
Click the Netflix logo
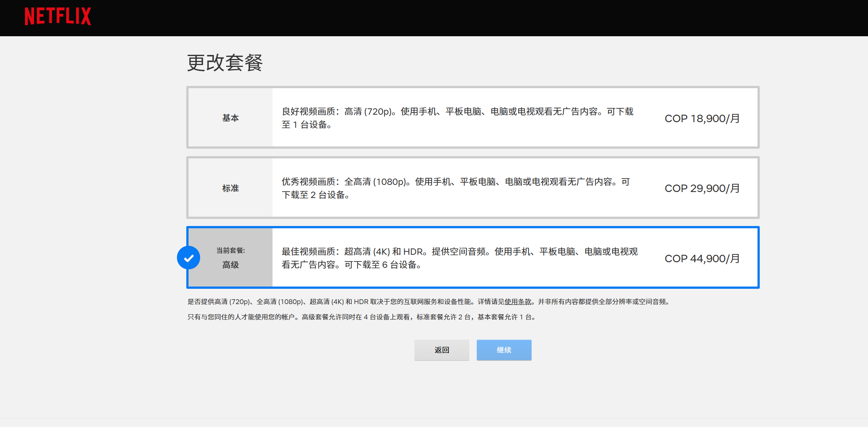tap(58, 16)
